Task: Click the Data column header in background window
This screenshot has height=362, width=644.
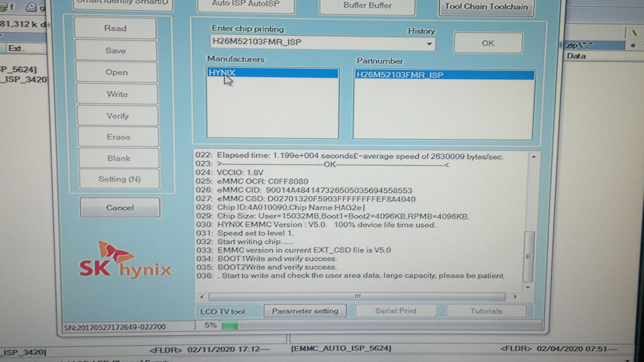Action: coord(576,56)
